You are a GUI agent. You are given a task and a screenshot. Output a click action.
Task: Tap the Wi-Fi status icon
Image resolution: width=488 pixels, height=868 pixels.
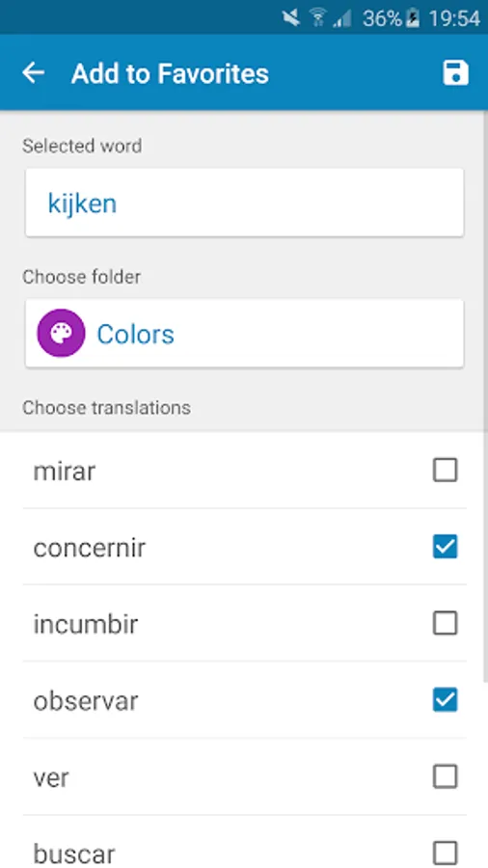(x=317, y=19)
